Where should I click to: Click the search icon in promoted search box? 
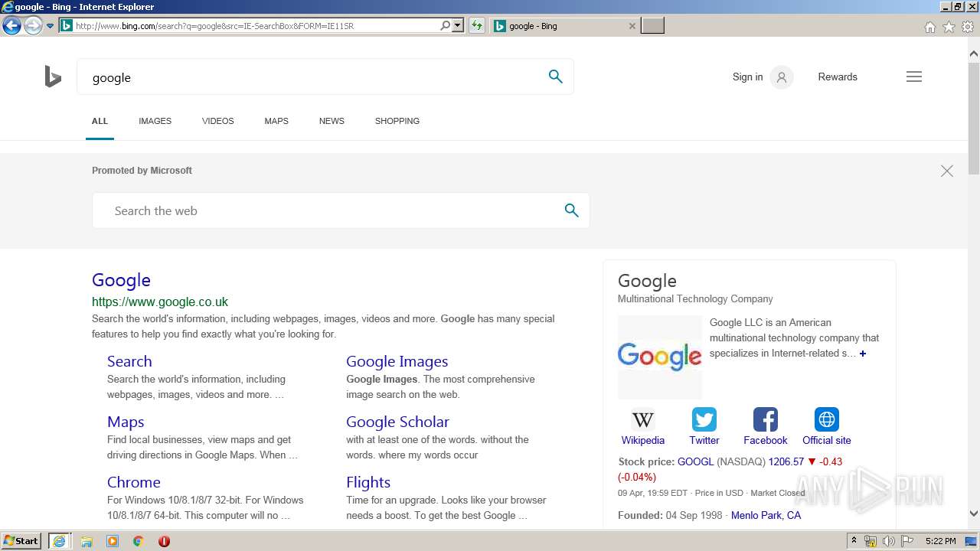click(571, 210)
